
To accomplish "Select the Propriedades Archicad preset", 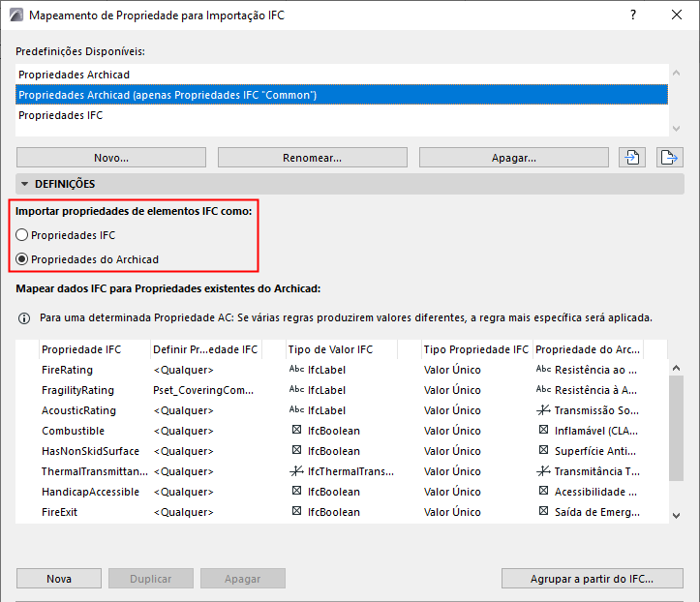I will coord(342,75).
